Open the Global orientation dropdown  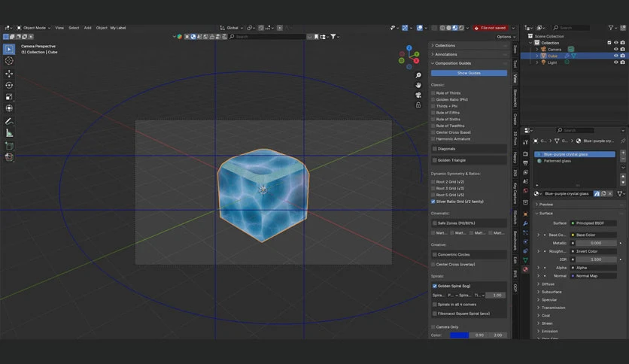(x=232, y=28)
